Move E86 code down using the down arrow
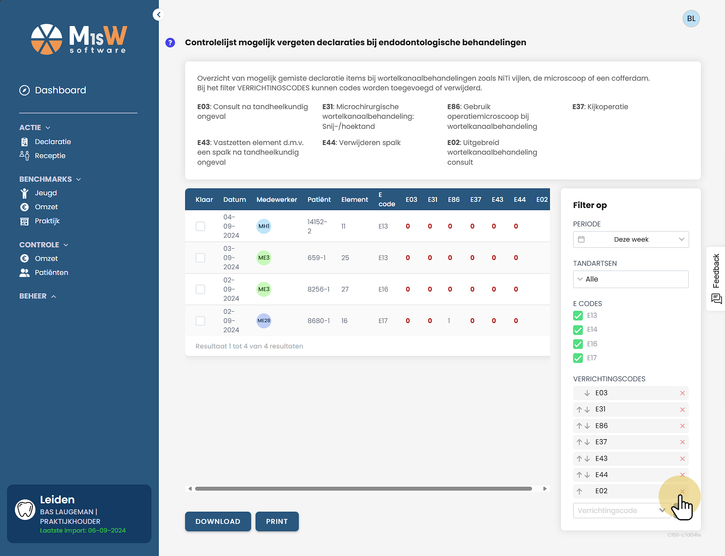Image resolution: width=725 pixels, height=556 pixels. pyautogui.click(x=587, y=426)
